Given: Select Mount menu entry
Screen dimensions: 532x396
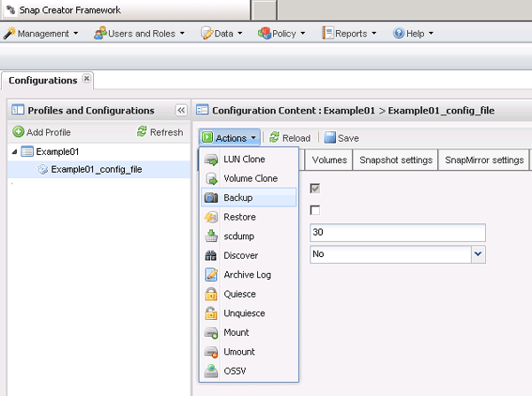Looking at the screenshot, I should (249, 332).
